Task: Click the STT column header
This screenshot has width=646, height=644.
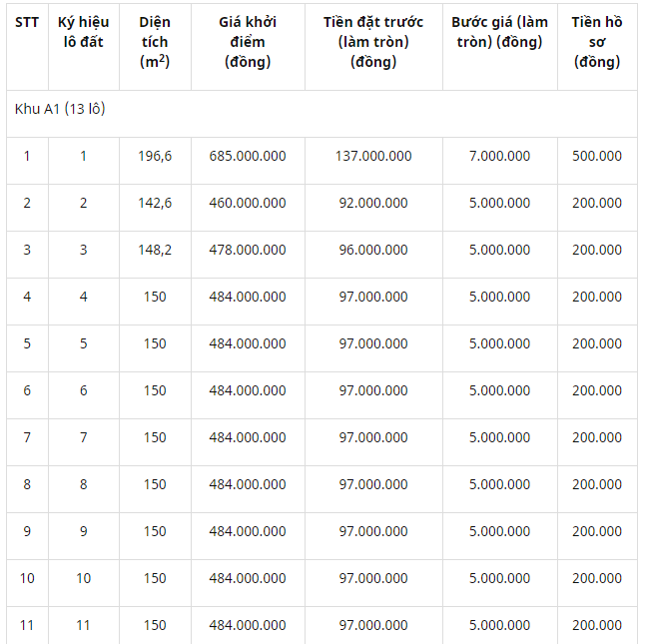Action: 27,22
